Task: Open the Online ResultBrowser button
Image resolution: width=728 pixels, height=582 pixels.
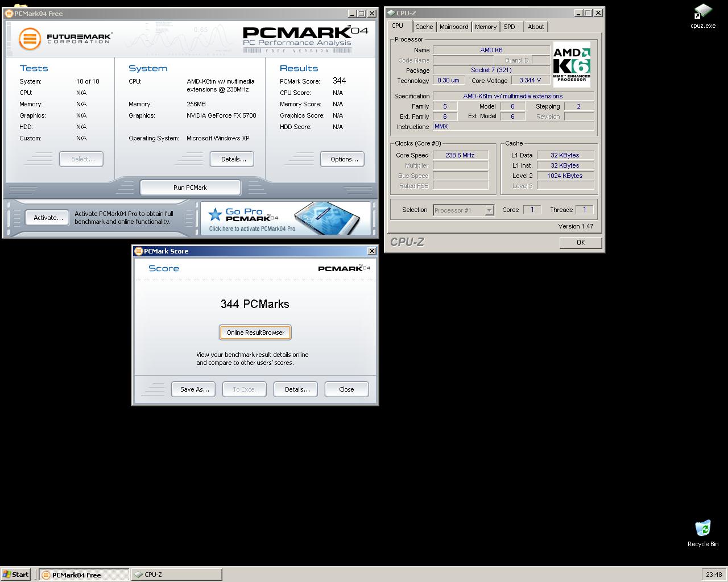Action: coord(255,332)
